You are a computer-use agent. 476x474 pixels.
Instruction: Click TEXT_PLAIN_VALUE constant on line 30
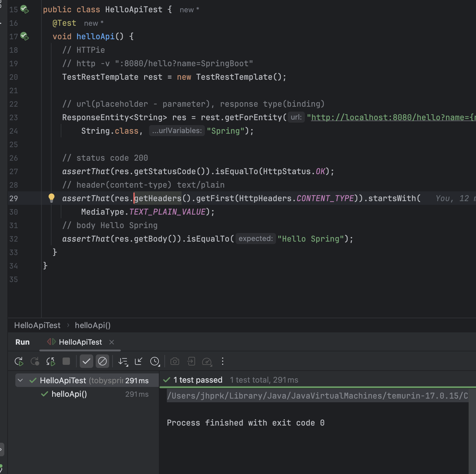pos(167,212)
